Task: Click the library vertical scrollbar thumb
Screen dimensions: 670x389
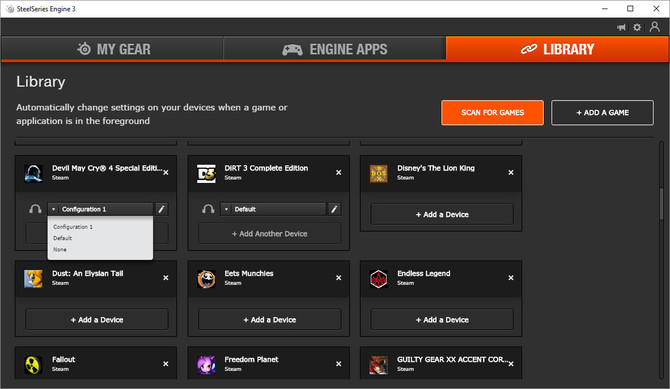Action: (661, 203)
